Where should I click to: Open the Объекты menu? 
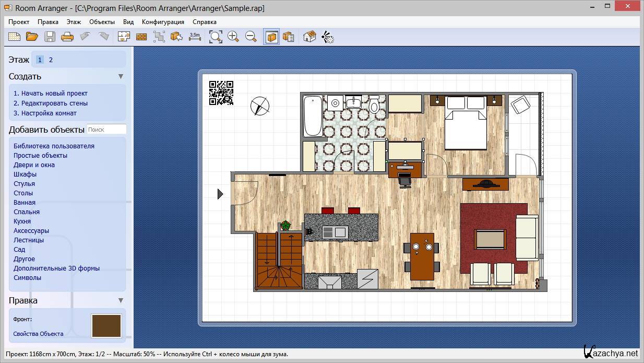102,22
